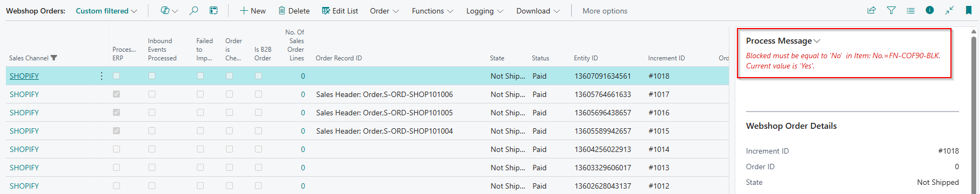The width and height of the screenshot is (980, 194).
Task: Open the Order menu
Action: tap(385, 11)
